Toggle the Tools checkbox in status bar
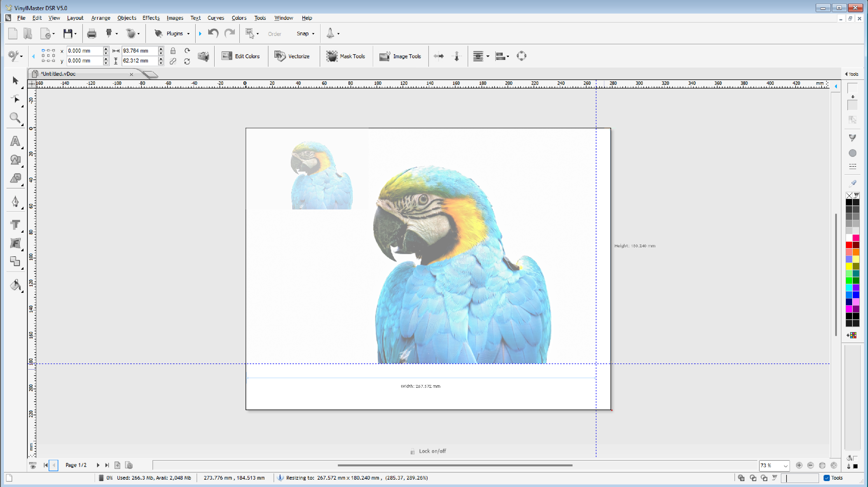This screenshot has height=487, width=868. pos(827,478)
